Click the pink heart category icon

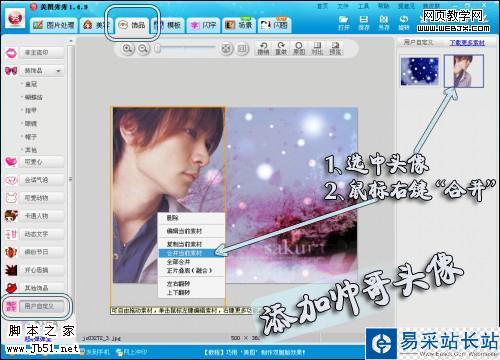[x=11, y=162]
